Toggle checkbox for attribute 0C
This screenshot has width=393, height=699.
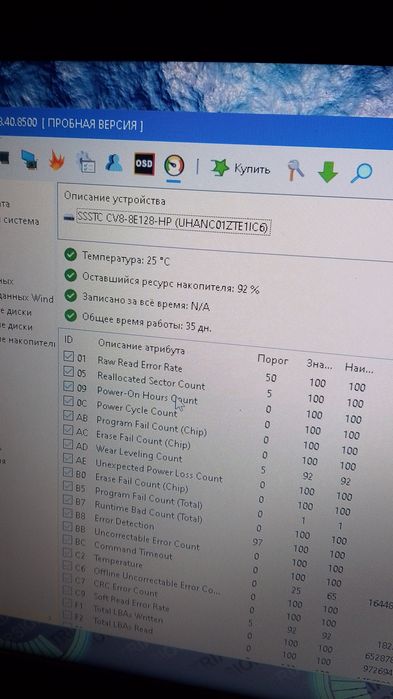click(68, 401)
